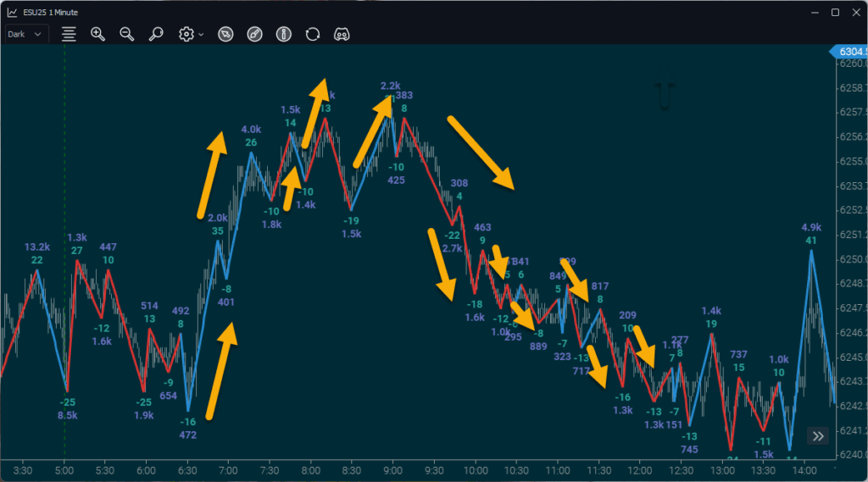Close the ESU25 chart window
This screenshot has width=868, height=482.
856,12
